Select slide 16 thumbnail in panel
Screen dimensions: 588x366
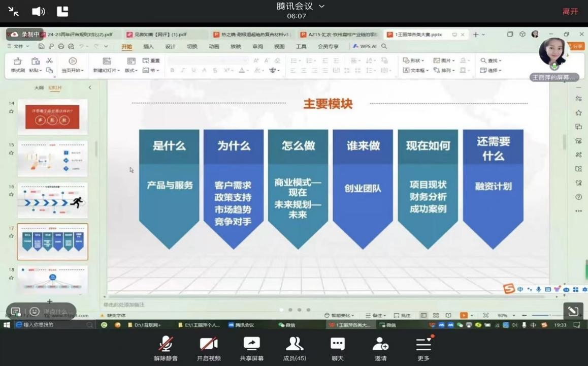coord(52,200)
